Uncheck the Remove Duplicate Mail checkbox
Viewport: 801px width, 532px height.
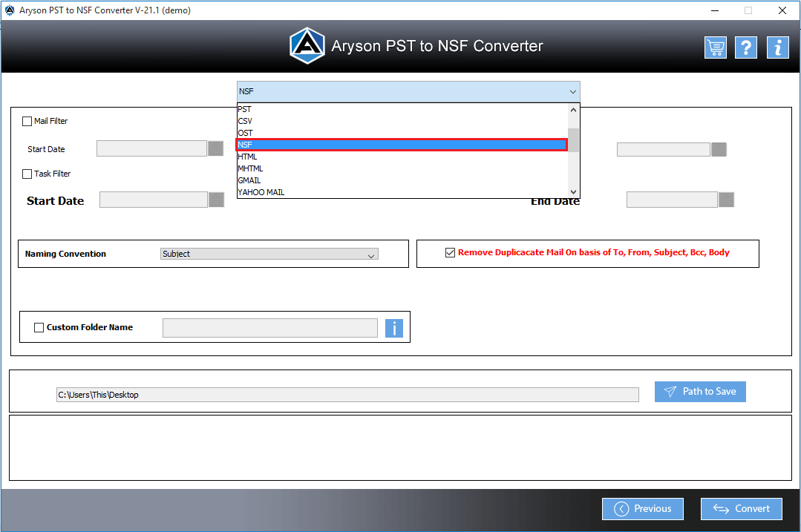pos(450,253)
